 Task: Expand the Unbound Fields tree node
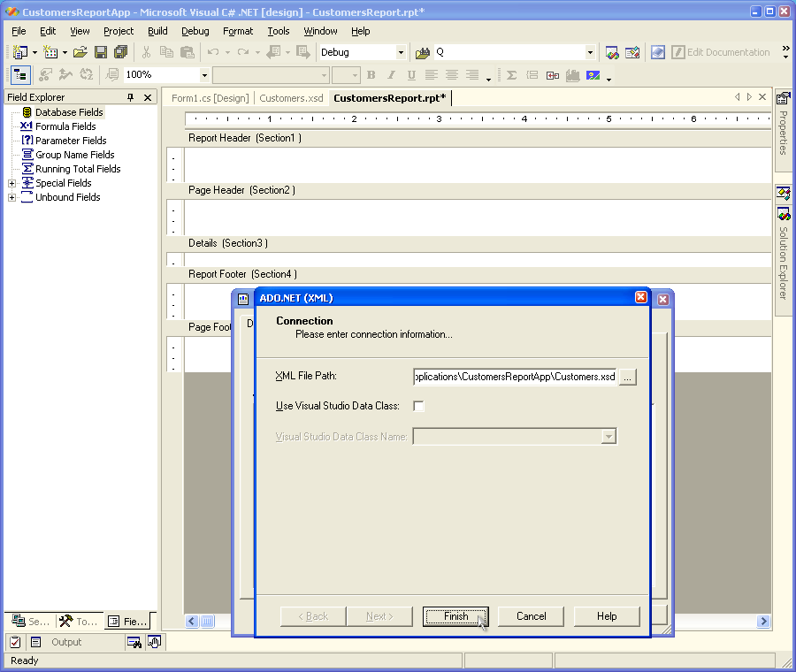pyautogui.click(x=12, y=197)
